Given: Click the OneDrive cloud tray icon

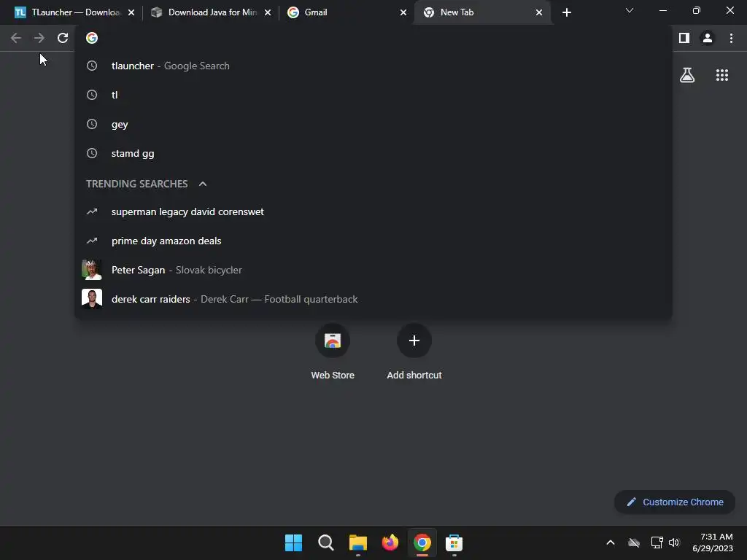Looking at the screenshot, I should tap(634, 542).
